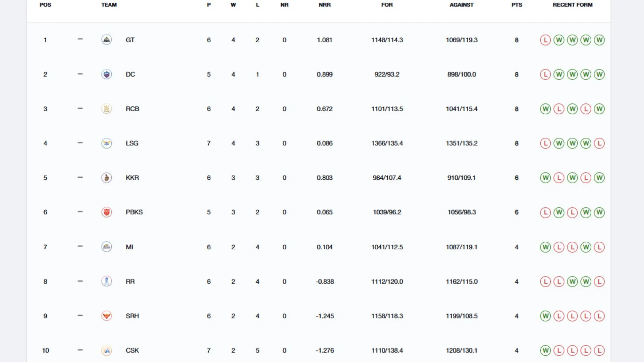
Task: Click first recent form L icon for DC
Action: click(545, 74)
